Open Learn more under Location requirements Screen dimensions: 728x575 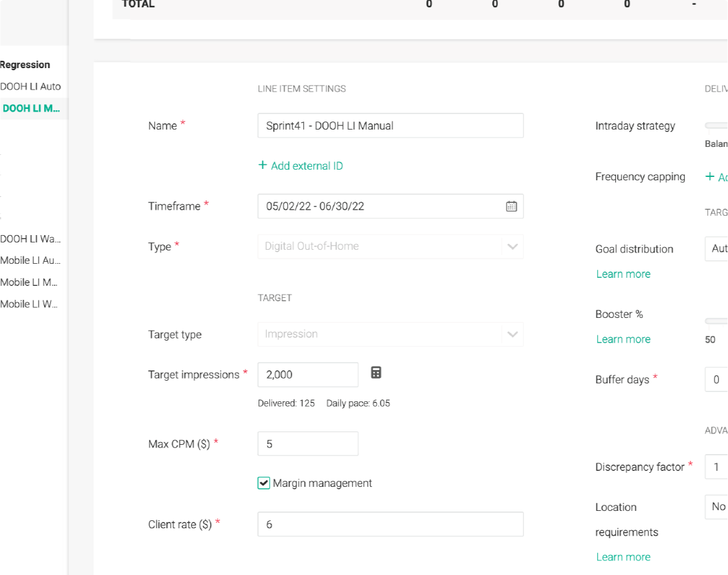623,557
